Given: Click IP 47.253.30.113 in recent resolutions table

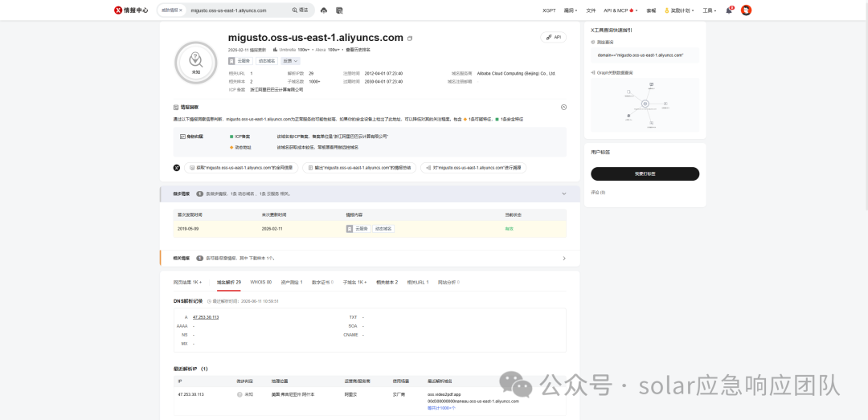Looking at the screenshot, I should click(x=191, y=394).
